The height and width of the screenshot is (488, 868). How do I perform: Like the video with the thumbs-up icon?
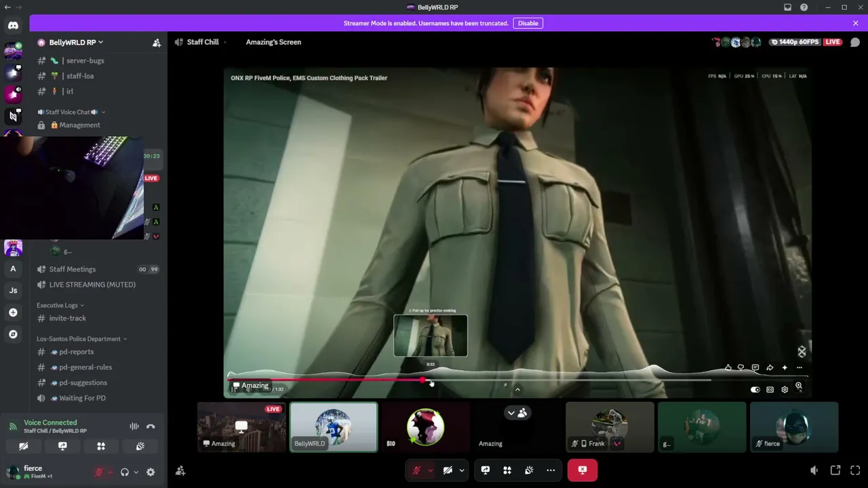tap(728, 367)
